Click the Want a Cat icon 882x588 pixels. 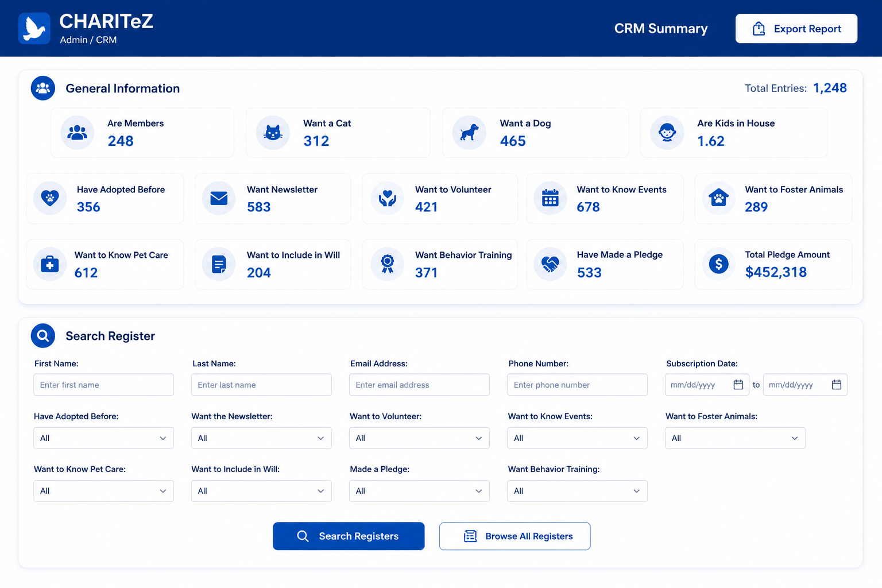273,133
